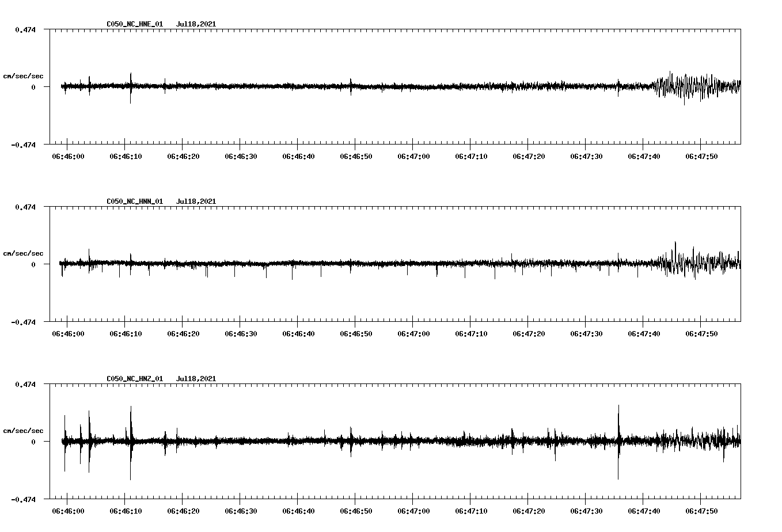
Task: Click the zero baseline label on HNN axis
Action: 33,264
